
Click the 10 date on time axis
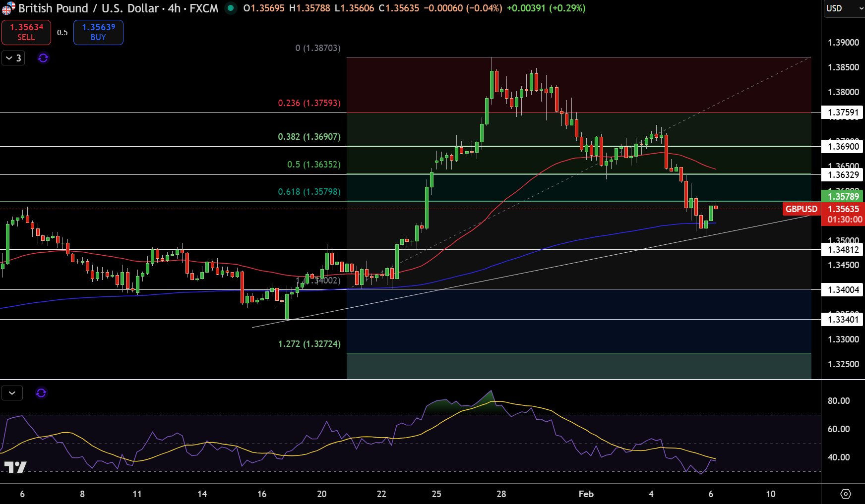tap(771, 494)
